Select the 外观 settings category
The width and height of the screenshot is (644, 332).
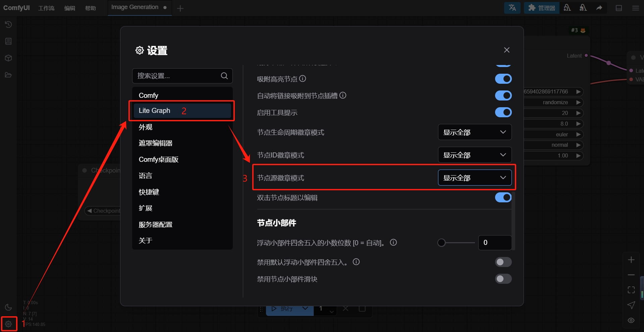click(182, 127)
